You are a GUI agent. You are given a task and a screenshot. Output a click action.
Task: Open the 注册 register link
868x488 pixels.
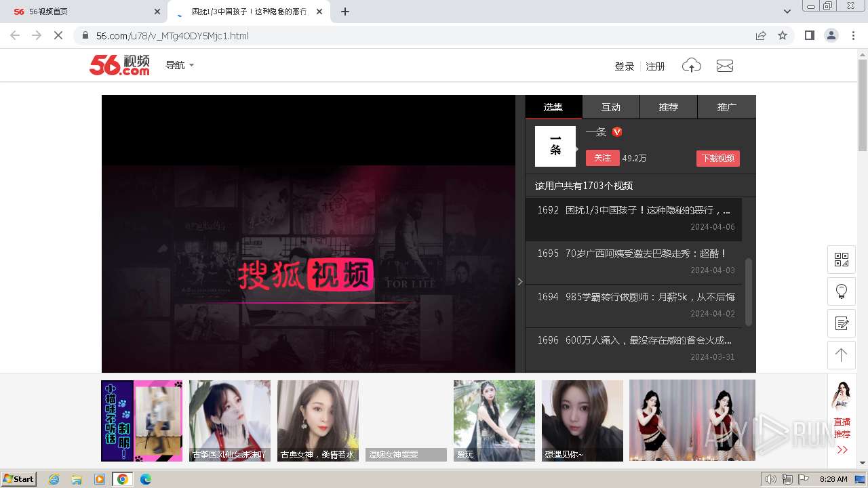(655, 66)
